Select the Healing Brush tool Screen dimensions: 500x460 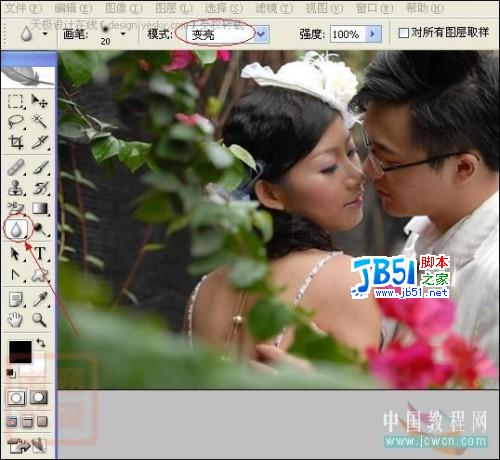coord(16,168)
